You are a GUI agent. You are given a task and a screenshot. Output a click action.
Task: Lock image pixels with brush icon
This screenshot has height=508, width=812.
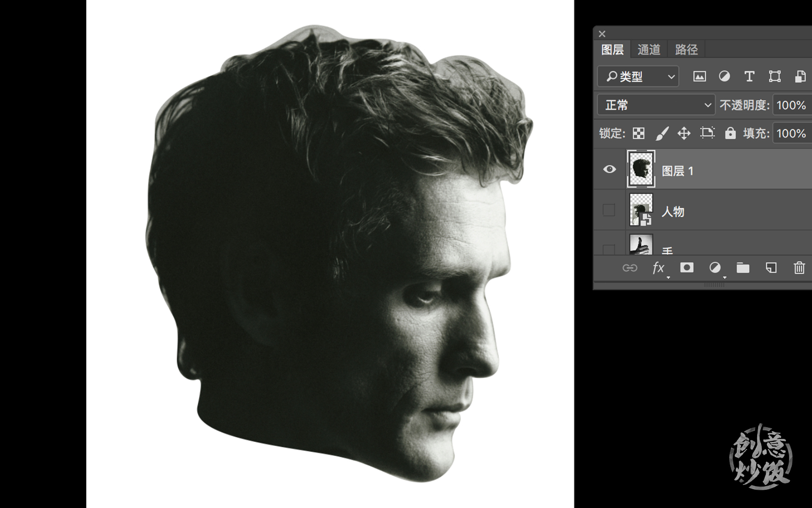pos(662,134)
